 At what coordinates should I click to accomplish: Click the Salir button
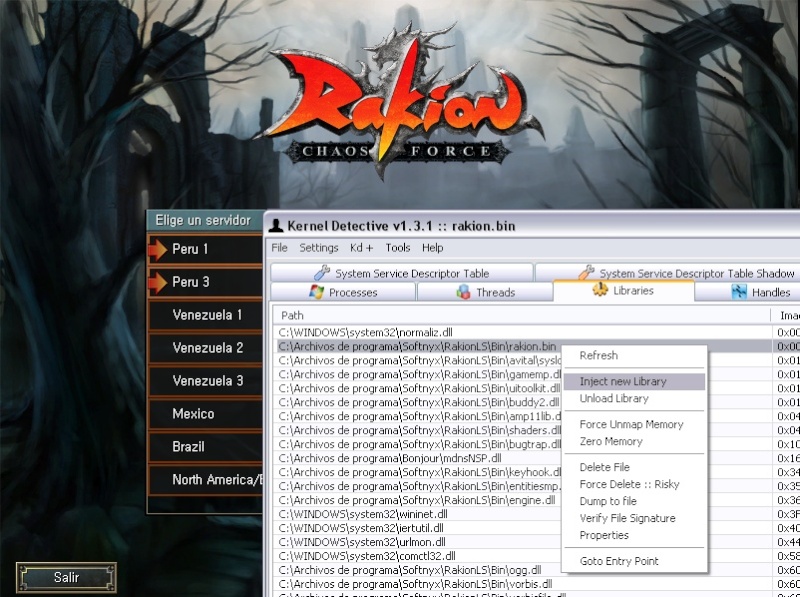66,578
